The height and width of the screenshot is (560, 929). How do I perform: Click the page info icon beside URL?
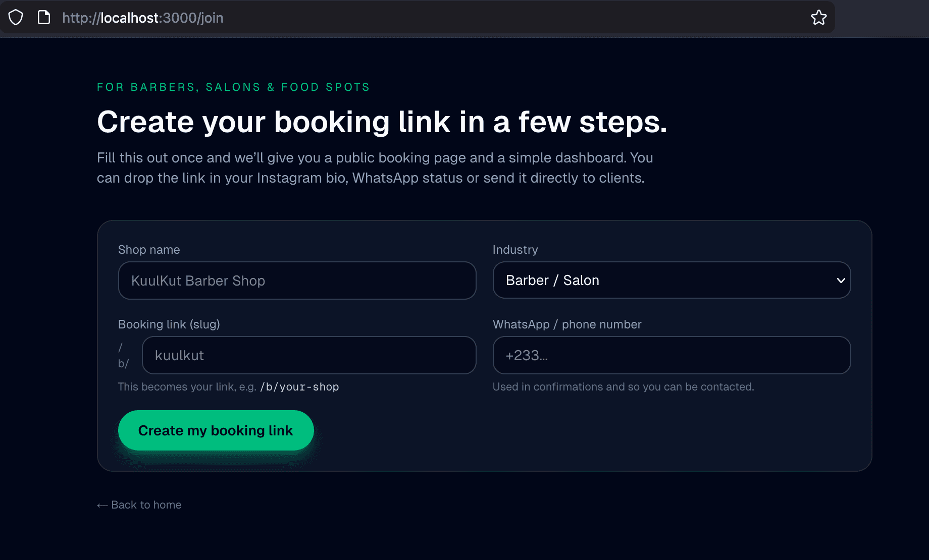(44, 18)
